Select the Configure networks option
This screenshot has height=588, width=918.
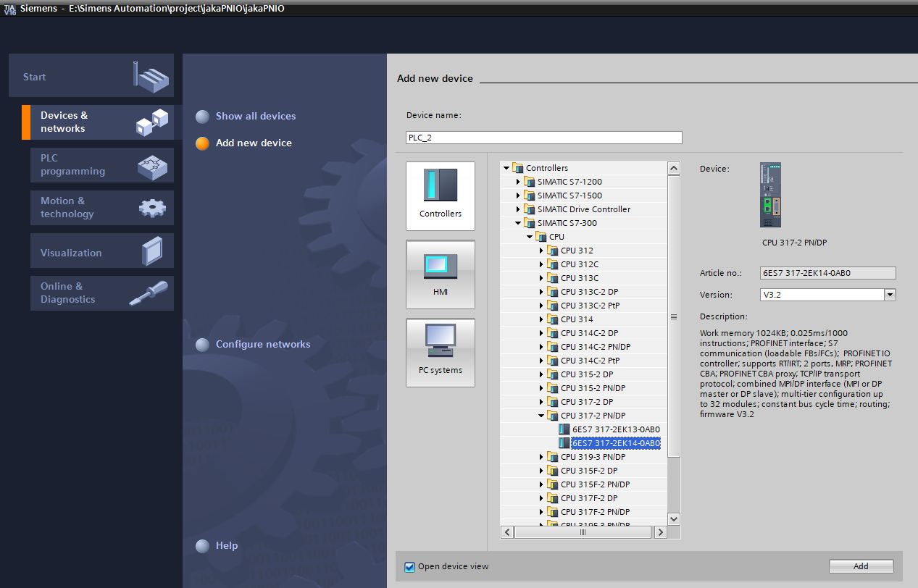coord(262,344)
